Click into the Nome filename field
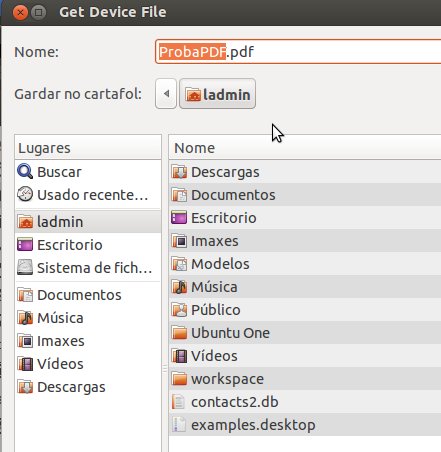441x452 pixels. [298, 52]
